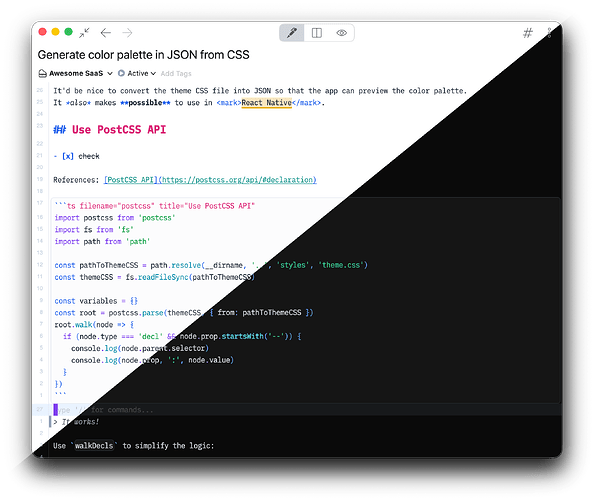The width and height of the screenshot is (593, 500).
Task: Click the line import postcss from 'postcss'
Action: pyautogui.click(x=115, y=218)
